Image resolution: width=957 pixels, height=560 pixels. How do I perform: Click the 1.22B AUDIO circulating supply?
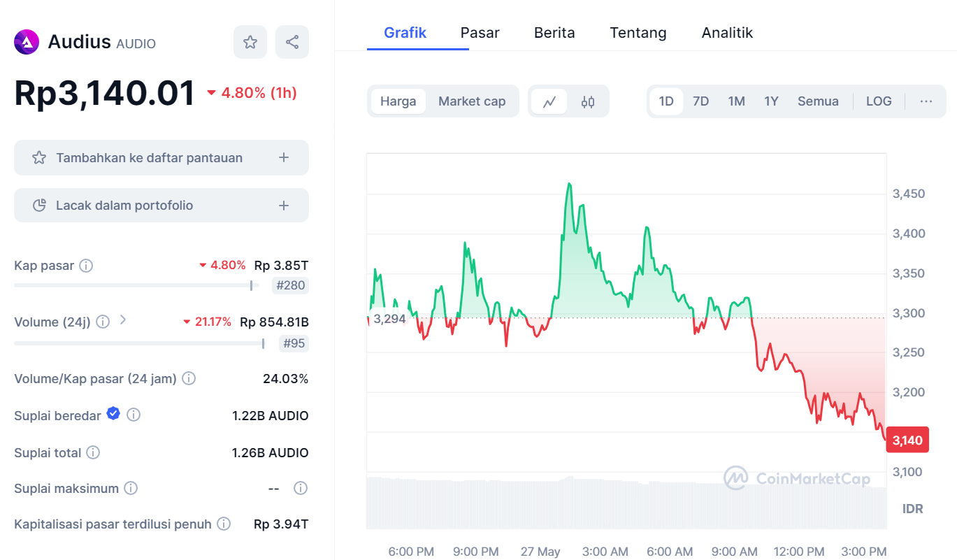point(270,416)
